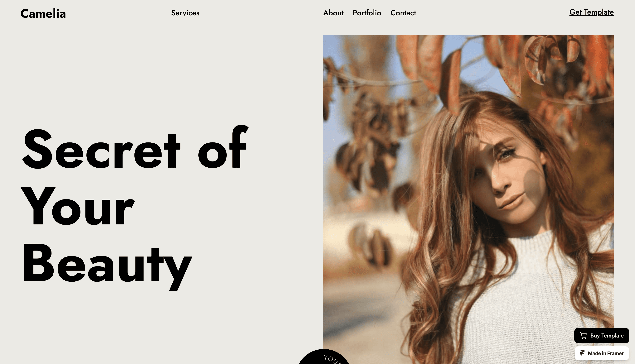Click the Buy Template button
The image size is (635, 364).
point(602,336)
